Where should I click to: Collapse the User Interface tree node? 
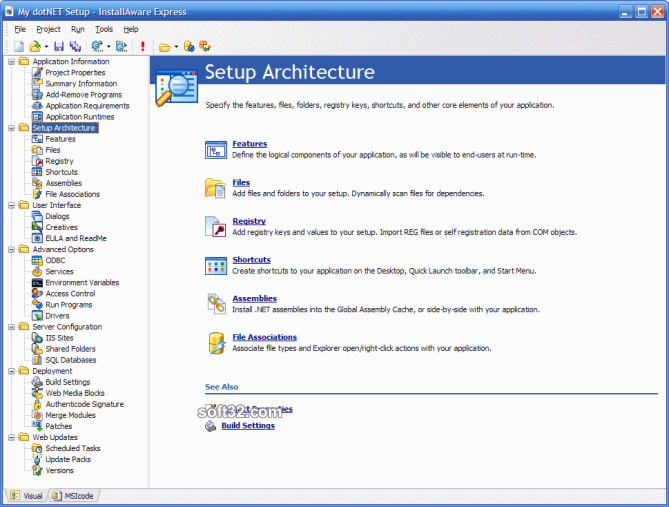12,205
